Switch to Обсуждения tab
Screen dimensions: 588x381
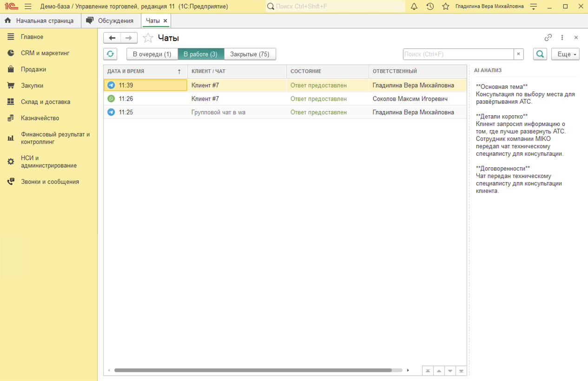tap(115, 20)
